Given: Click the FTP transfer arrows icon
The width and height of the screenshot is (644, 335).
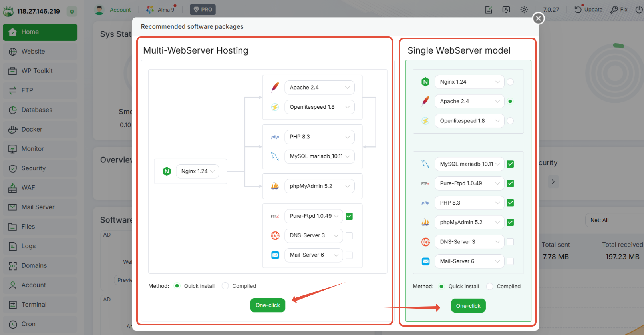Looking at the screenshot, I should click(x=13, y=90).
